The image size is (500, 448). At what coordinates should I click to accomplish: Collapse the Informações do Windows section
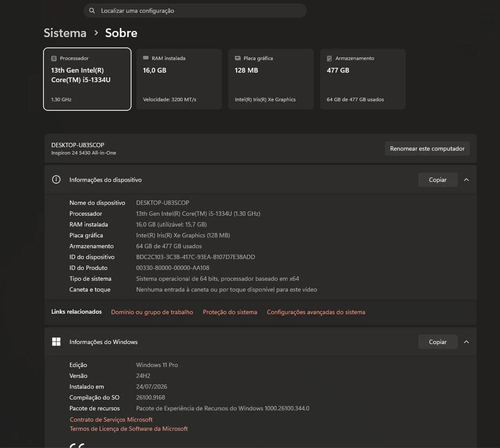pos(466,342)
